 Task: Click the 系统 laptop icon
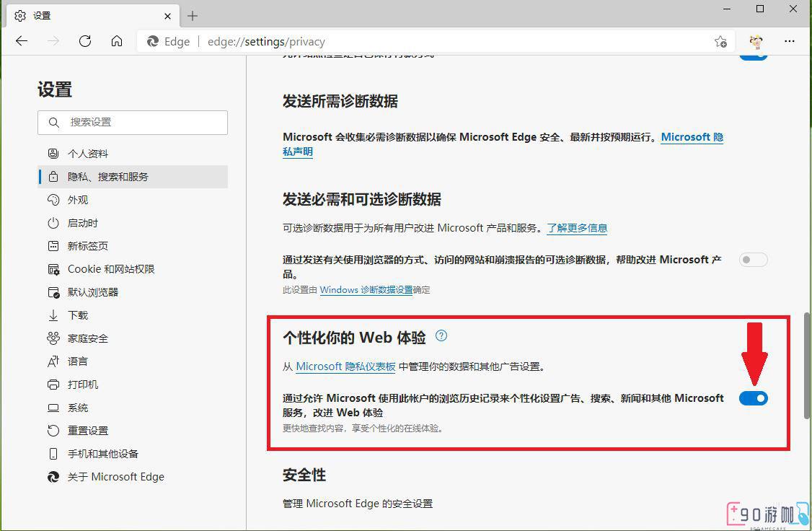click(x=53, y=408)
